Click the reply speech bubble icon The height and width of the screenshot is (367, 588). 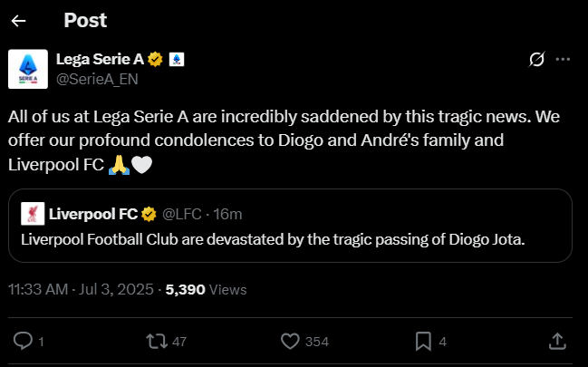click(x=24, y=342)
